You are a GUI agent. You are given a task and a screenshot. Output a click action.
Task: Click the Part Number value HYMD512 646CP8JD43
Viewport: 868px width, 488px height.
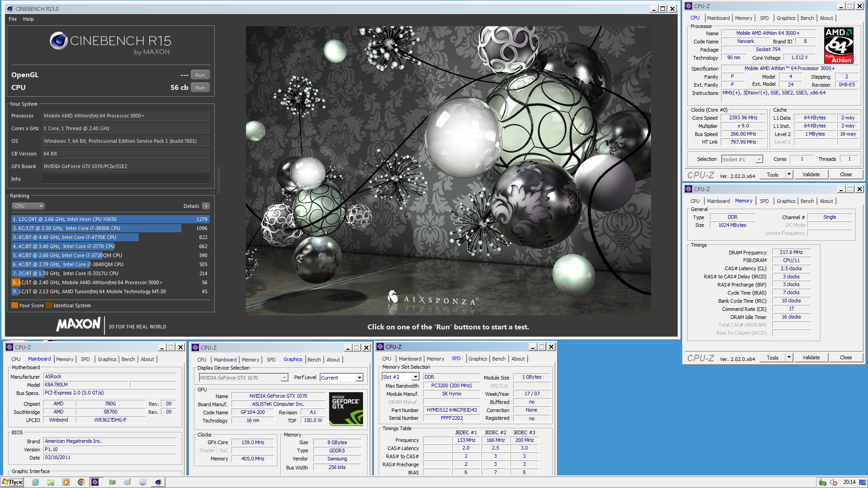(x=452, y=410)
